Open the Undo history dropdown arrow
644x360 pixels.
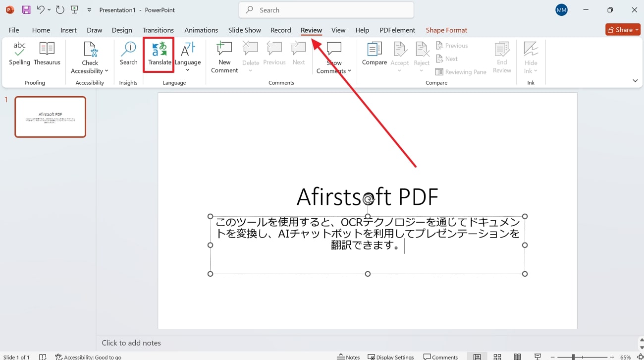[x=49, y=10]
